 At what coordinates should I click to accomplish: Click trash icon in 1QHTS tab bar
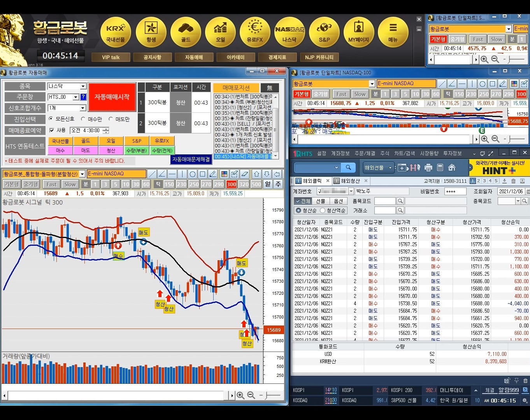(x=513, y=181)
